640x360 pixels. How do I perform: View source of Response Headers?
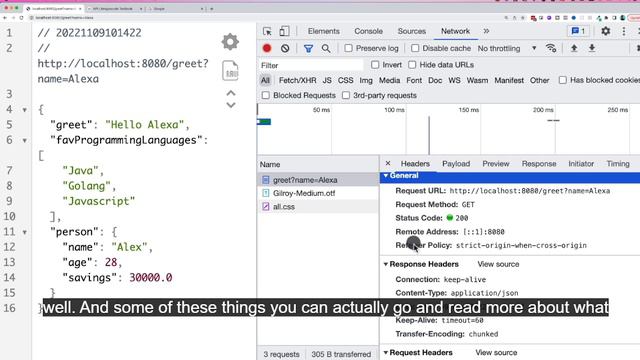498,264
